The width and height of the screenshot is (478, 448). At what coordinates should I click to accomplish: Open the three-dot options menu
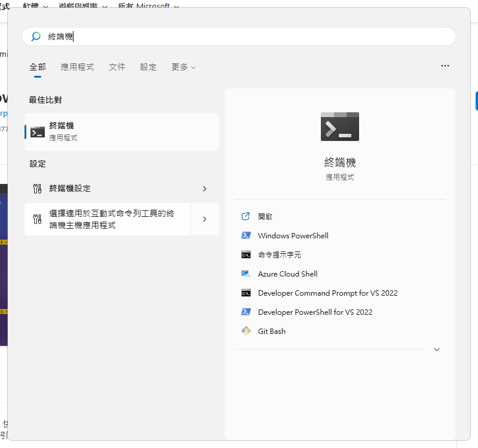(x=445, y=66)
